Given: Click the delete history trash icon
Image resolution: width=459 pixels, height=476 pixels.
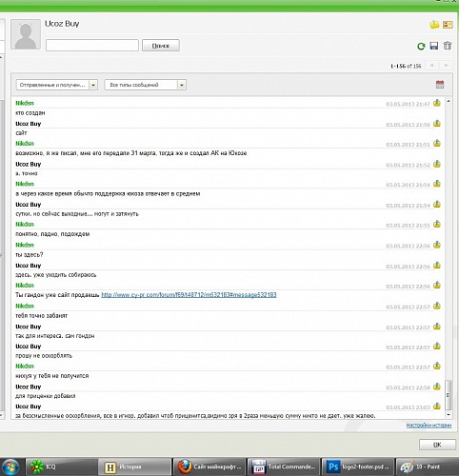Looking at the screenshot, I should pyautogui.click(x=448, y=46).
